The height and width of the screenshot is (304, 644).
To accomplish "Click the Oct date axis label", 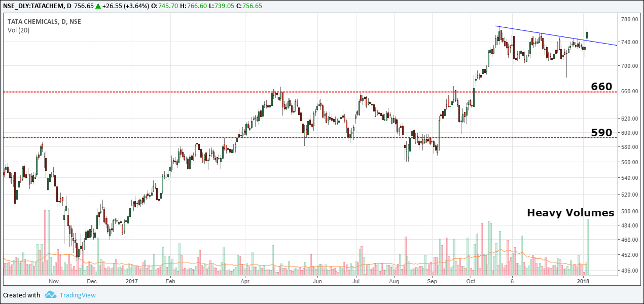I will pos(471,281).
